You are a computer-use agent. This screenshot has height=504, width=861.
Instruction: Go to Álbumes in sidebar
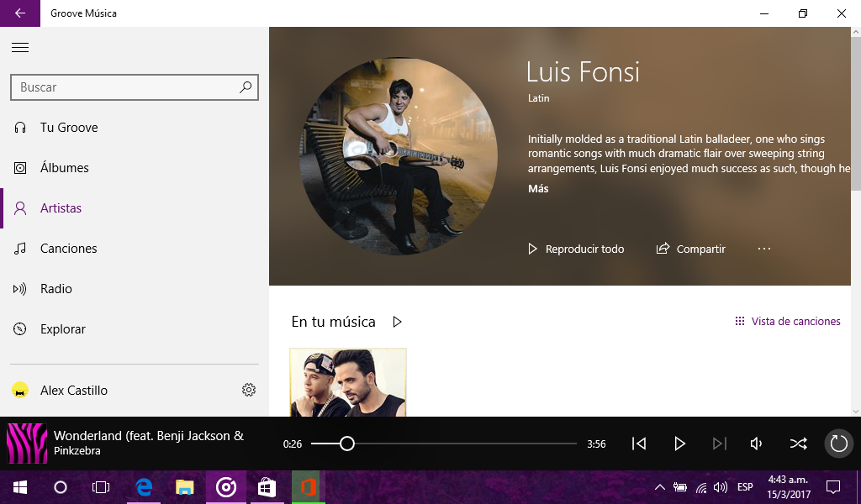[x=134, y=168]
